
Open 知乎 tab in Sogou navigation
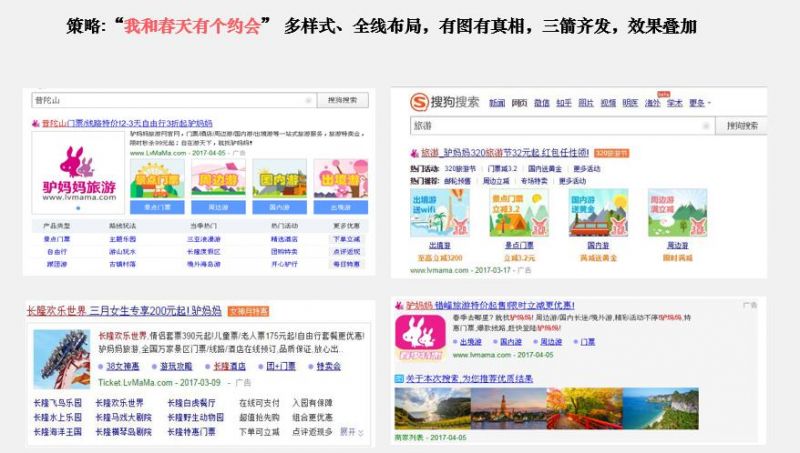point(564,103)
